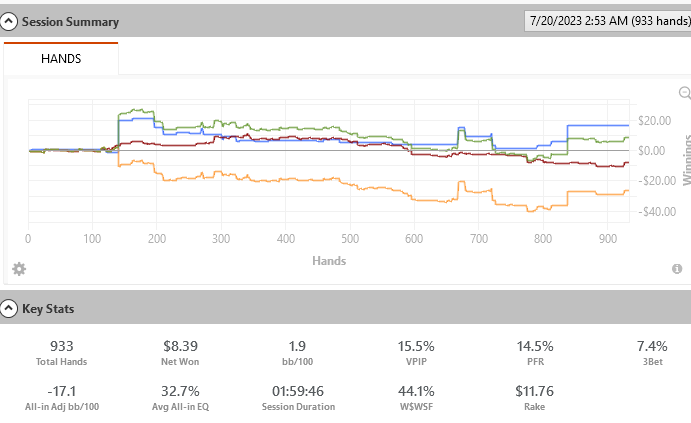Screen dimensions: 691x423
Task: Collapse the Session Summary section
Action: pyautogui.click(x=10, y=21)
